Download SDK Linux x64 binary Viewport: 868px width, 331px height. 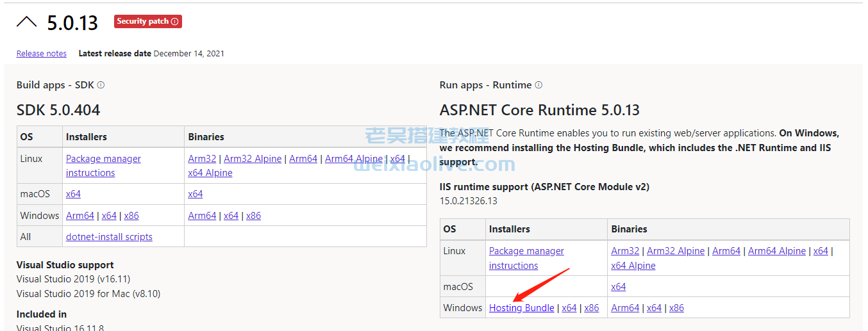pyautogui.click(x=397, y=159)
